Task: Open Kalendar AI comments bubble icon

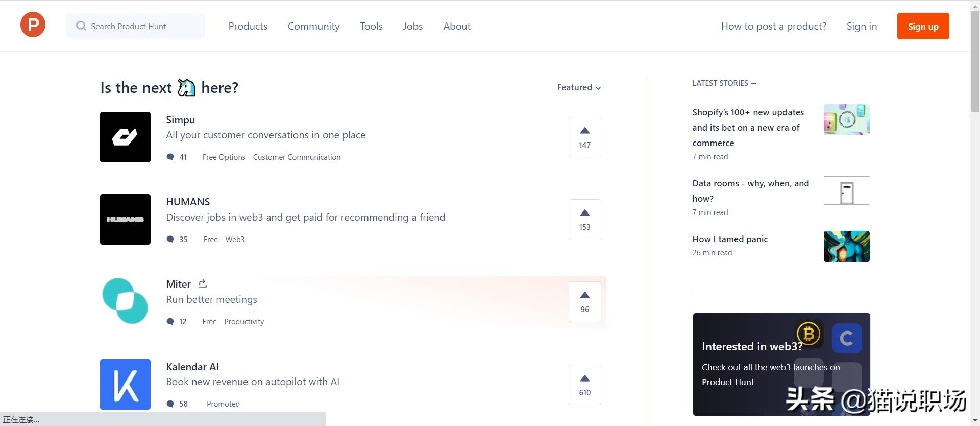Action: (170, 404)
